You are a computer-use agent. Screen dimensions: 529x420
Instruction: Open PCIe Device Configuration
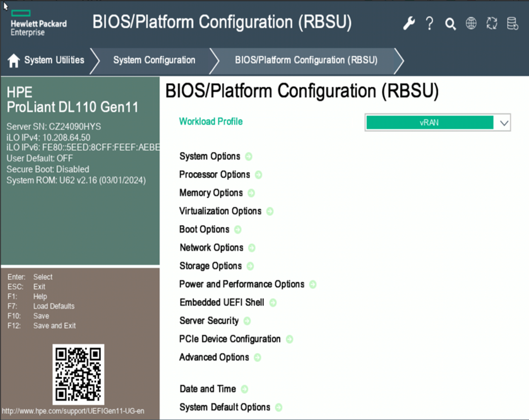(230, 339)
